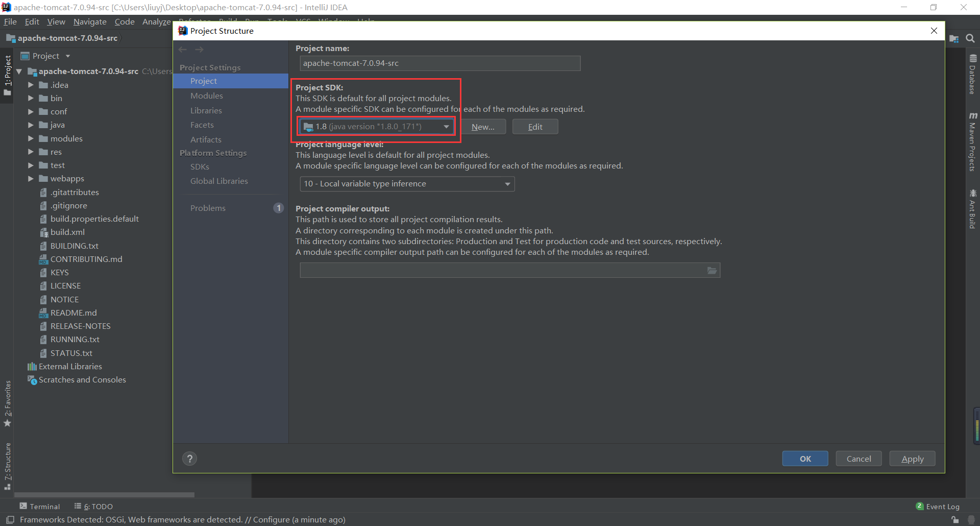Open the Code menu
Viewport: 980px width, 526px height.
125,21
